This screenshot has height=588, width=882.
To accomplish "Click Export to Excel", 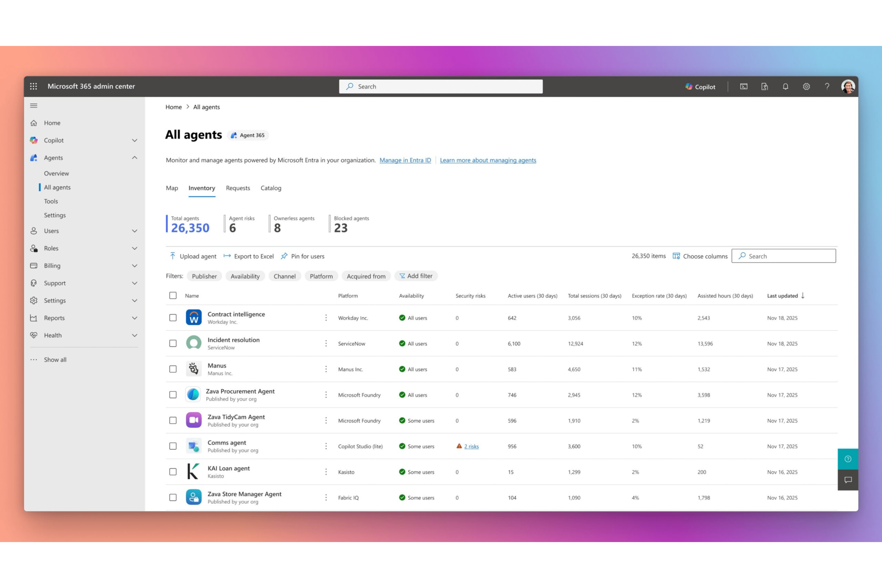I will 249,256.
